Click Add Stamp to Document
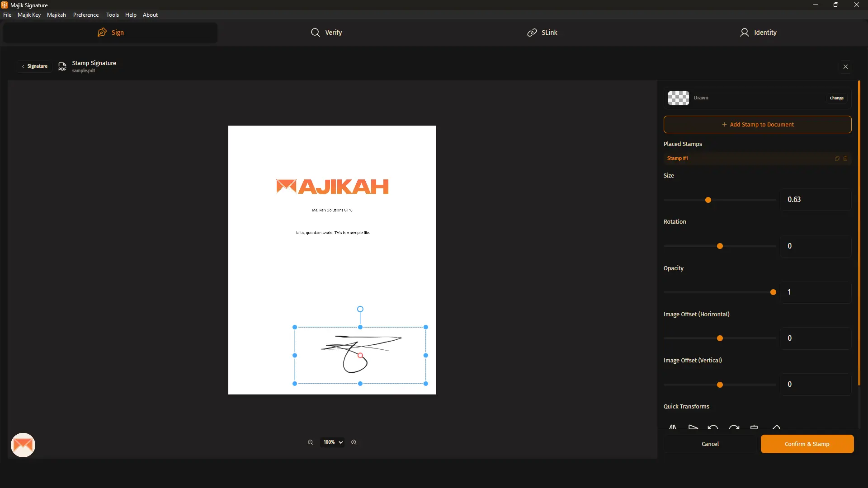 click(x=757, y=125)
